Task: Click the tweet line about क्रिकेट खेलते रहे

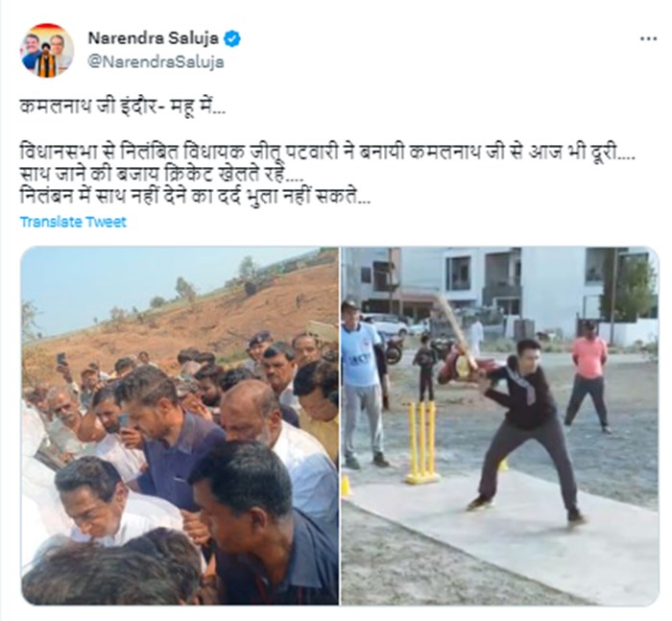Action: [x=161, y=175]
